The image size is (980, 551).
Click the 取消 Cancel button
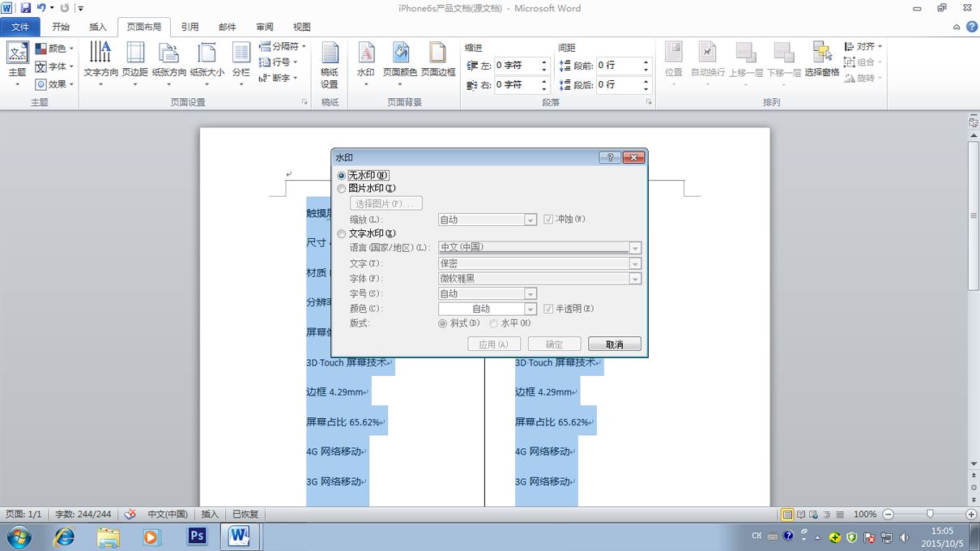(x=615, y=344)
